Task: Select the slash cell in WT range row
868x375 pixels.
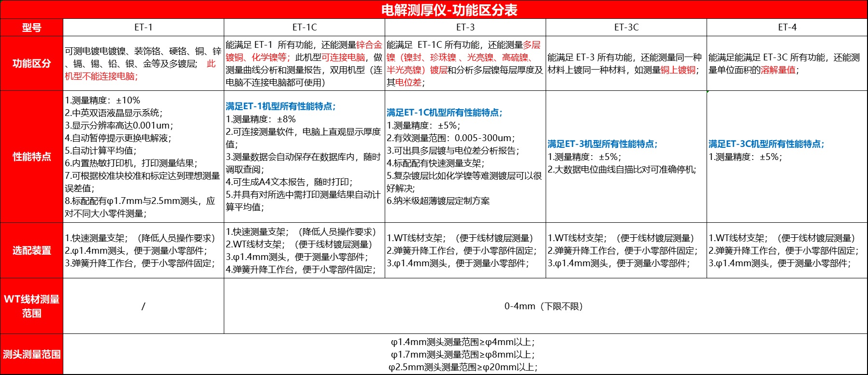Action: click(x=143, y=306)
